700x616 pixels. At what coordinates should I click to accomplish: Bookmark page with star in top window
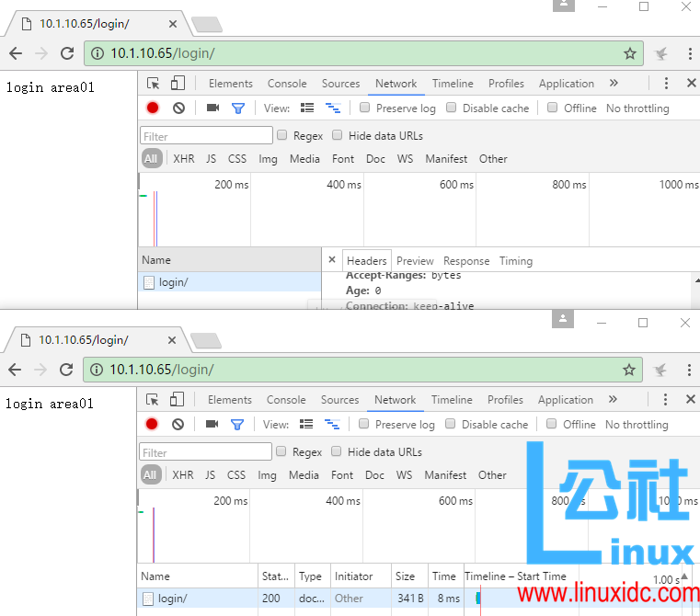click(629, 53)
